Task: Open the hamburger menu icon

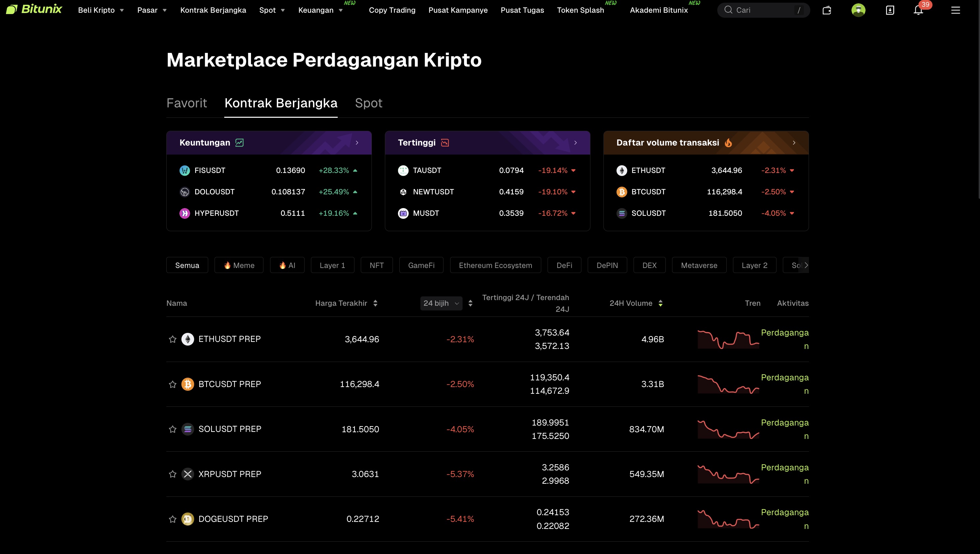Action: pos(956,10)
